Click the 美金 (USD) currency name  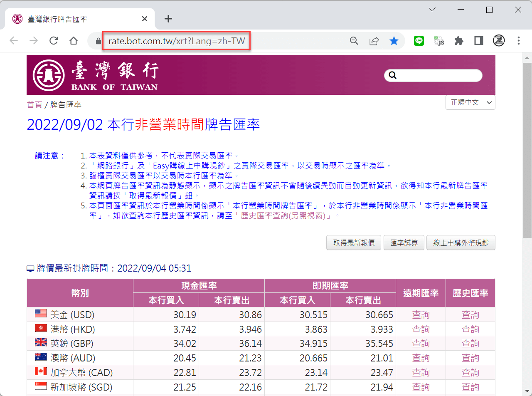coord(72,315)
